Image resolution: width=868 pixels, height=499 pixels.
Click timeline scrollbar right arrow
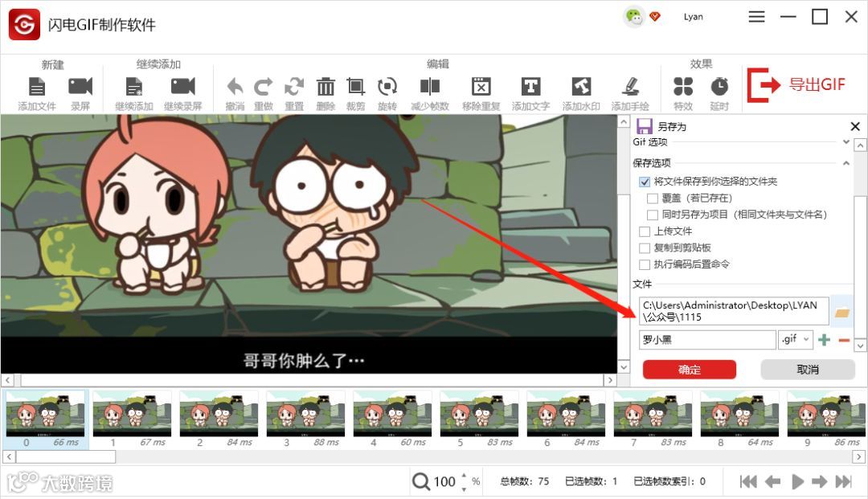pyautogui.click(x=858, y=457)
